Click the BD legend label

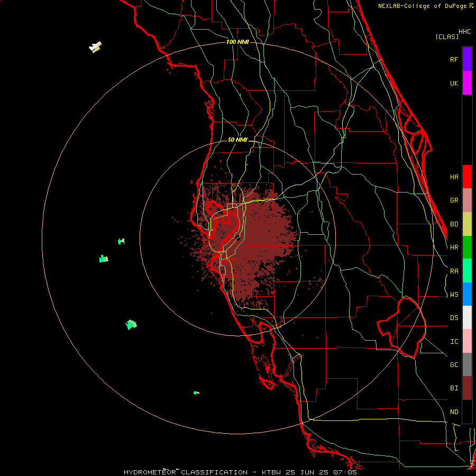point(454,224)
